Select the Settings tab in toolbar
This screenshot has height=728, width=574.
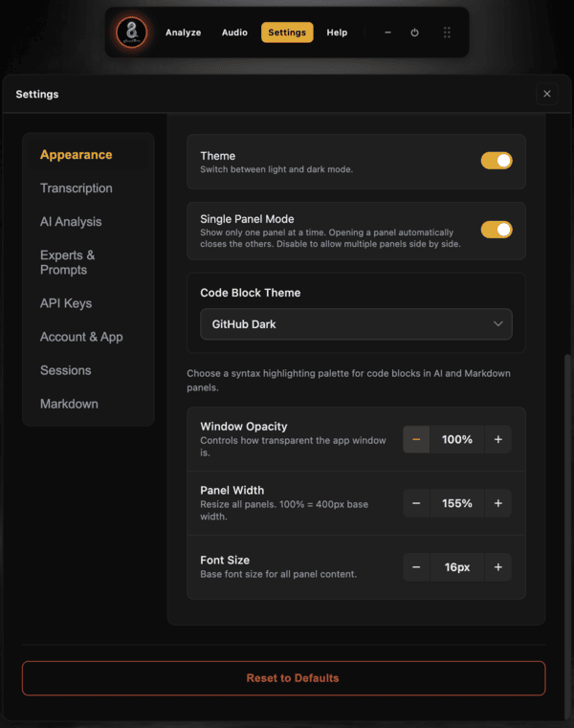tap(287, 33)
